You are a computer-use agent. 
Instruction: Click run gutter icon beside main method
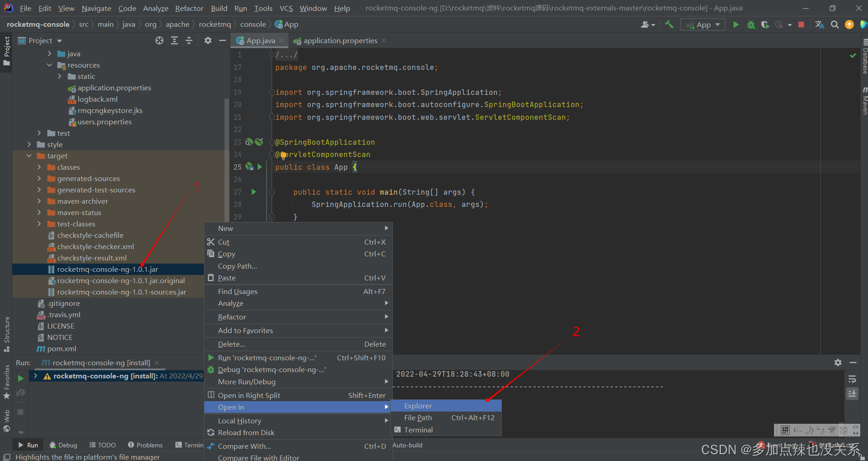coord(254,192)
